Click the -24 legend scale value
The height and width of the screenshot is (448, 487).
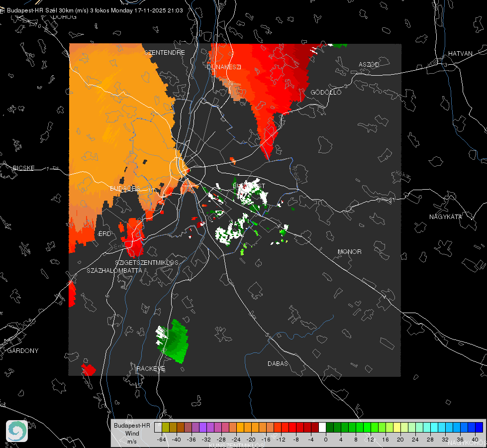236,440
